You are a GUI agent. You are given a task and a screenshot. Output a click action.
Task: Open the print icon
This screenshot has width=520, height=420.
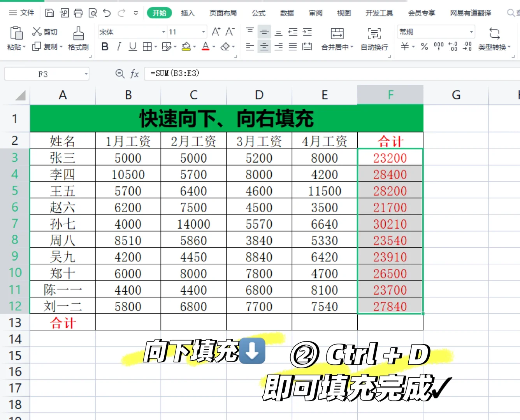pos(78,13)
